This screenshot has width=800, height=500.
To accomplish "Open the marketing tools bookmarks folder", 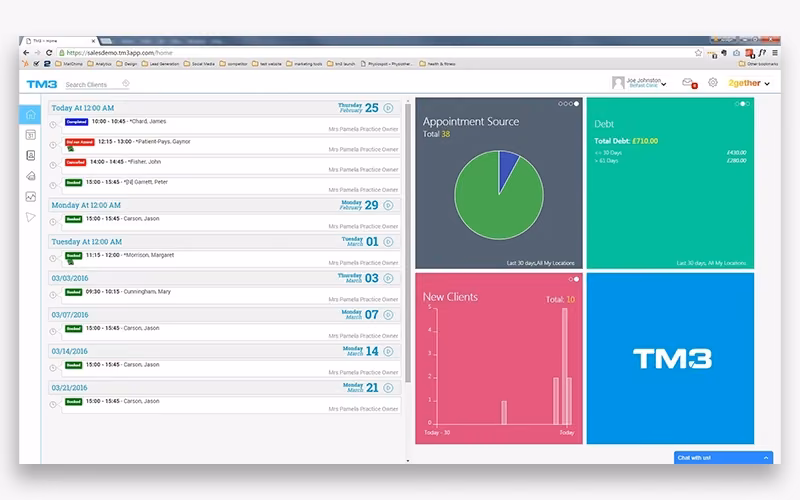I will pyautogui.click(x=304, y=64).
